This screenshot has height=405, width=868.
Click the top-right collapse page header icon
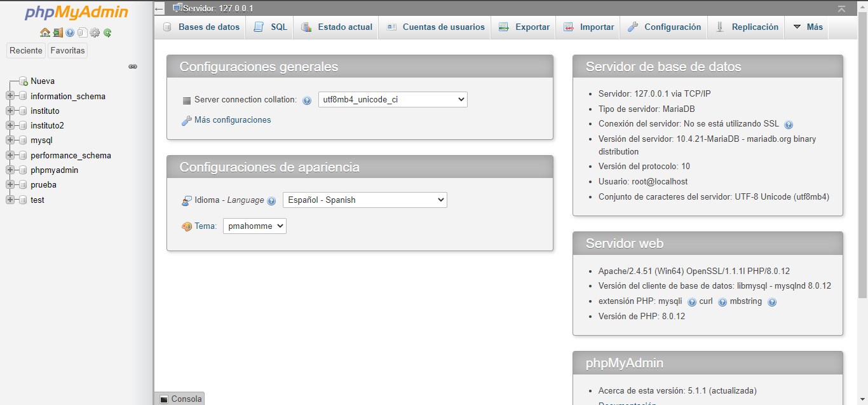[x=841, y=8]
